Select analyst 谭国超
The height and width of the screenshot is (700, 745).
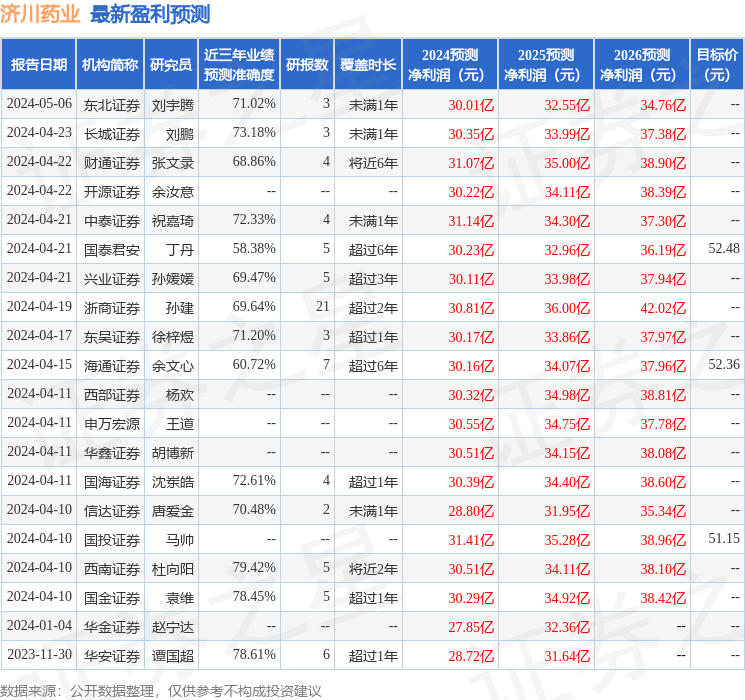pyautogui.click(x=172, y=656)
